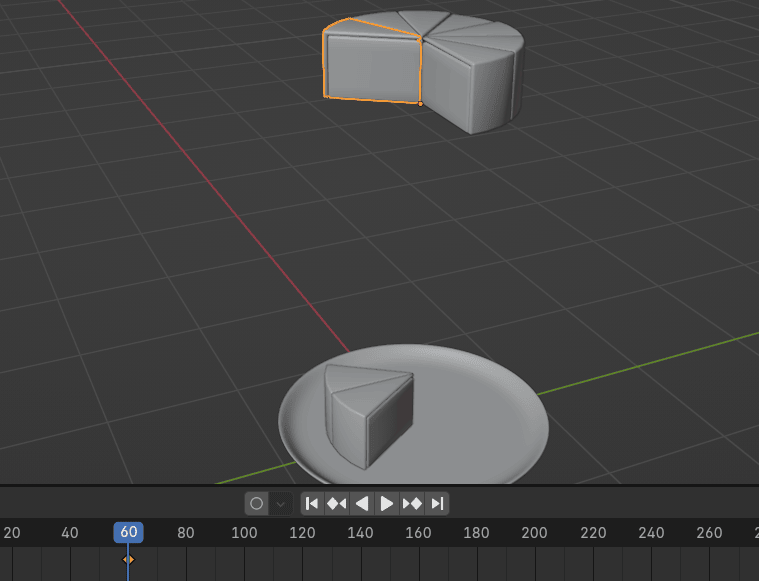
Task: Click the origin point of selected wedge
Action: click(x=420, y=103)
